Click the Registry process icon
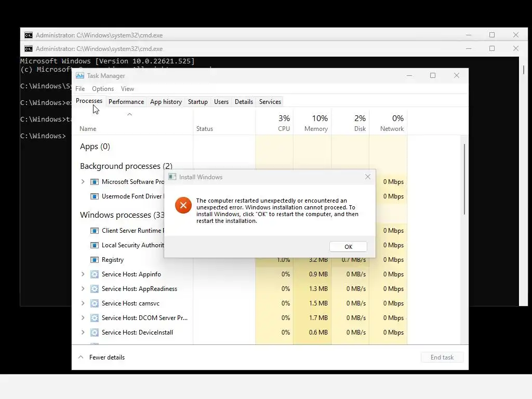 [x=95, y=260]
